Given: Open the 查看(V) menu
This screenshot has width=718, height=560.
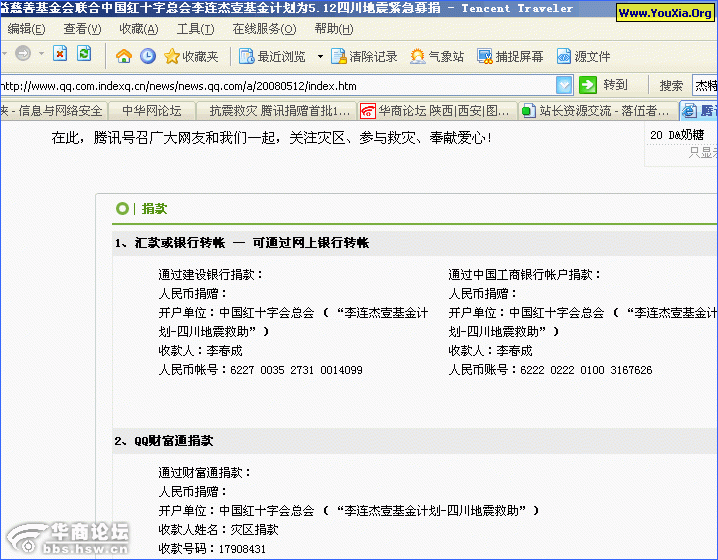Looking at the screenshot, I should point(82,29).
